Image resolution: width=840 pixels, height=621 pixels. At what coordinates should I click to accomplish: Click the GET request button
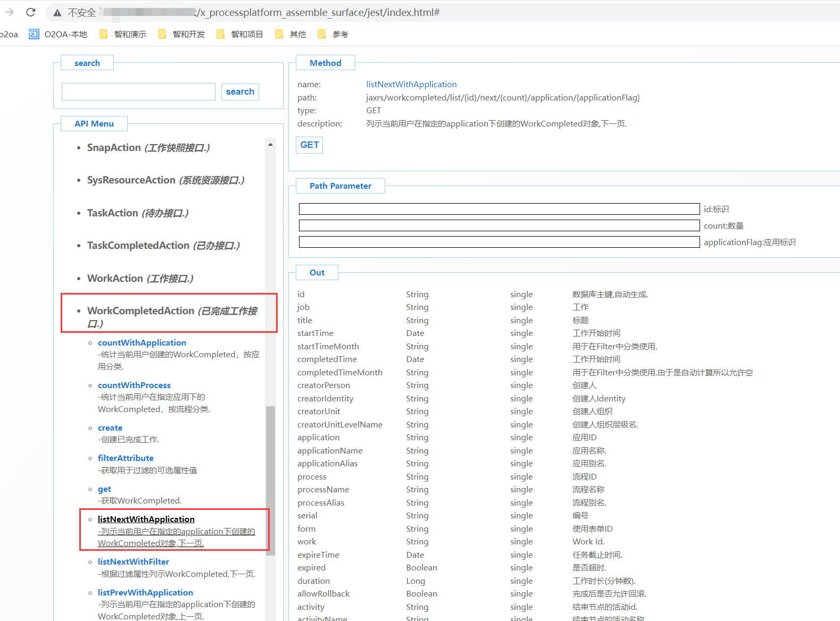pyautogui.click(x=309, y=145)
